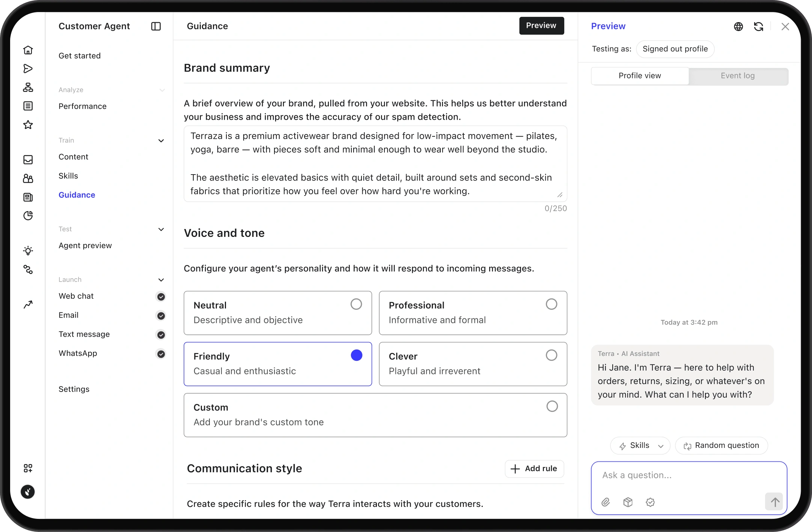
Task: Select the Friendly tone option
Action: click(x=278, y=364)
